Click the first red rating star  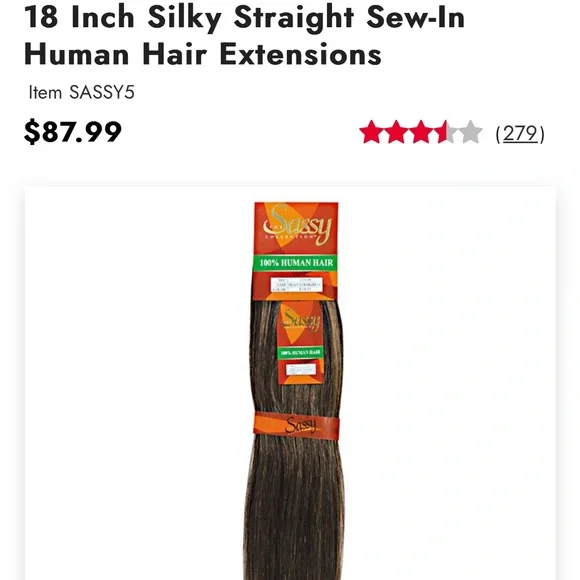(371, 132)
